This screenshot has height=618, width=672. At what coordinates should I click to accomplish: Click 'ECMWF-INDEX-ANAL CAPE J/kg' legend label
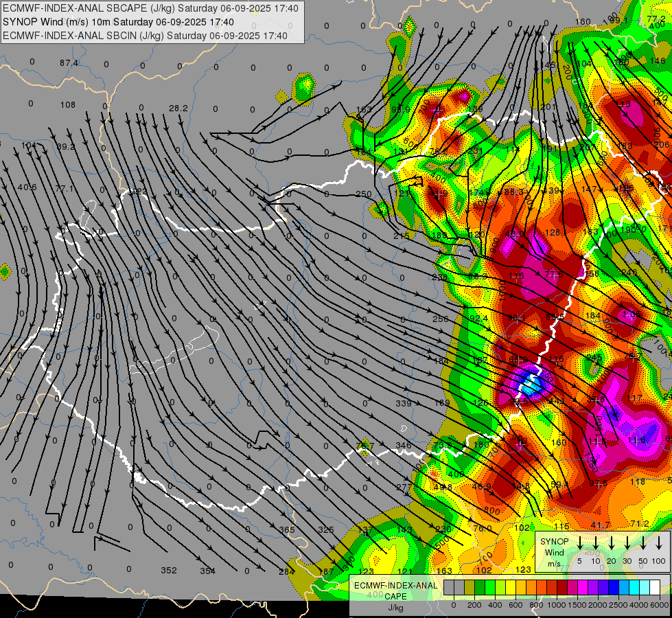(x=395, y=597)
